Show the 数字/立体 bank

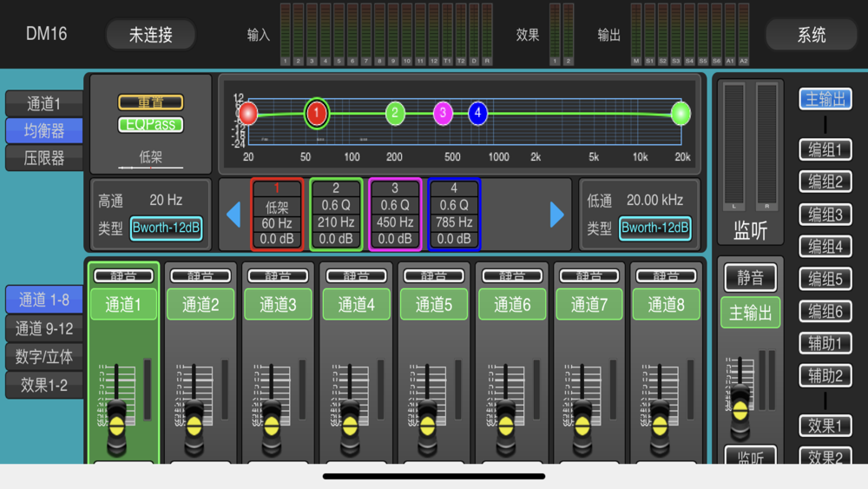tap(44, 357)
